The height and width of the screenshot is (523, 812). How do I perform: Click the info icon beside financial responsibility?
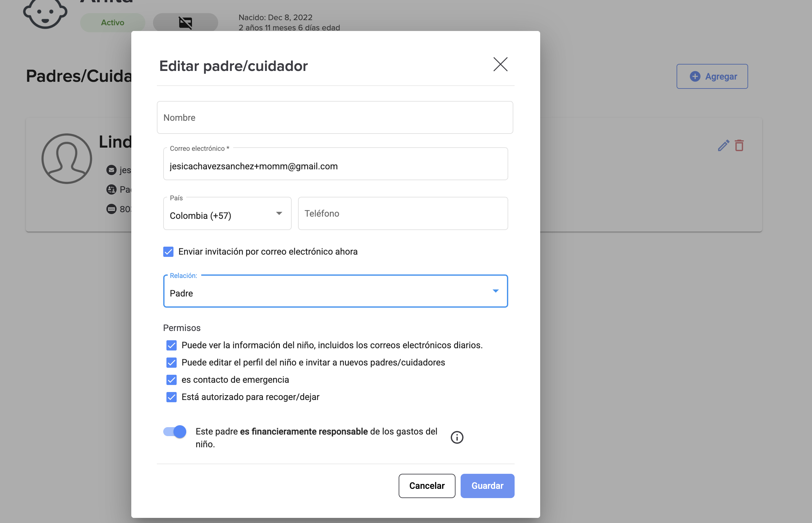tap(456, 437)
